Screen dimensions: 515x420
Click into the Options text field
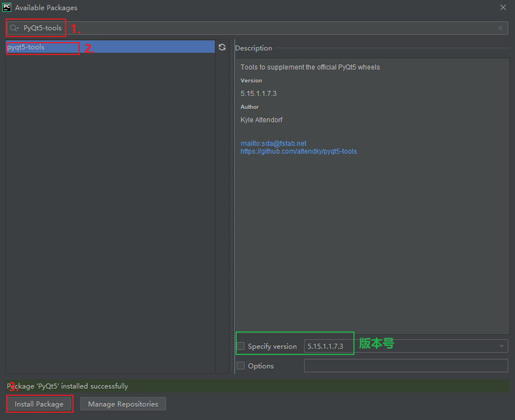click(x=405, y=366)
